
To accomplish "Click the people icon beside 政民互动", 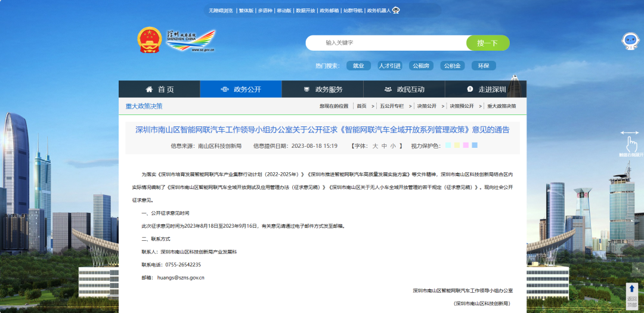I will (388, 89).
